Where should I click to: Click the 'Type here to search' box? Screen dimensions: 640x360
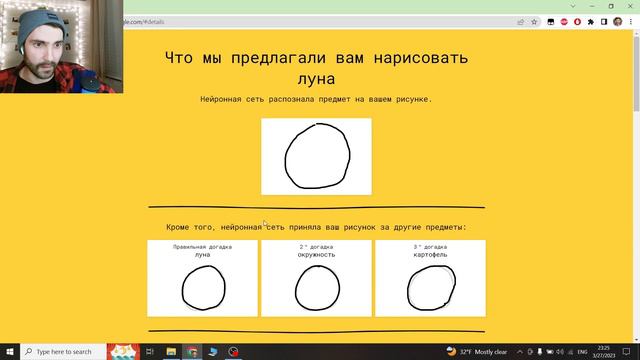click(x=63, y=351)
